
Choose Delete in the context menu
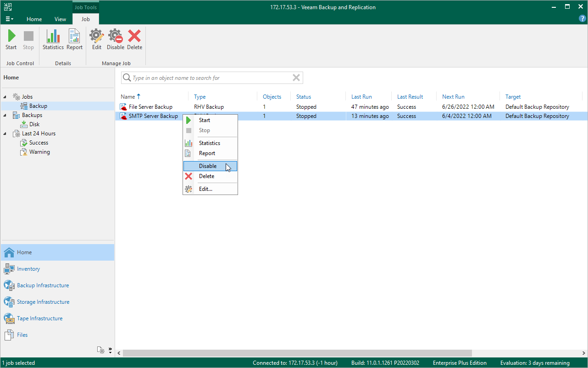click(210, 176)
